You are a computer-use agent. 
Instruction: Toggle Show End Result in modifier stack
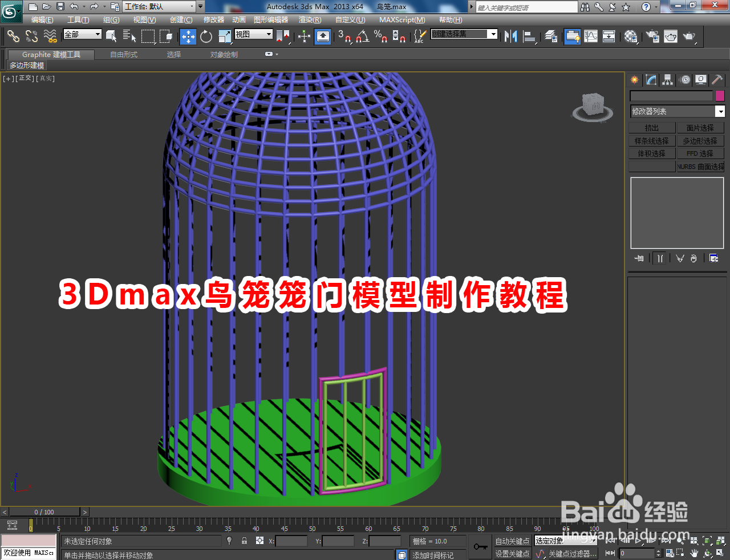(660, 258)
